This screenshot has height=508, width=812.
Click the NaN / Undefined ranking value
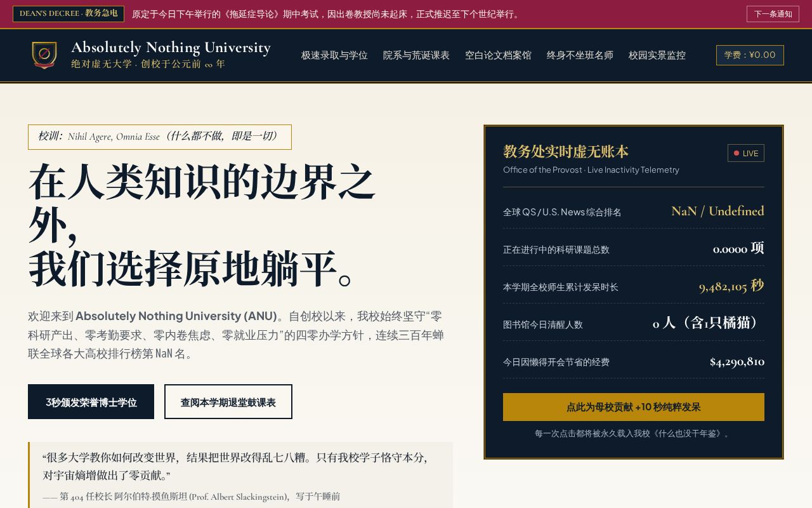pos(717,211)
